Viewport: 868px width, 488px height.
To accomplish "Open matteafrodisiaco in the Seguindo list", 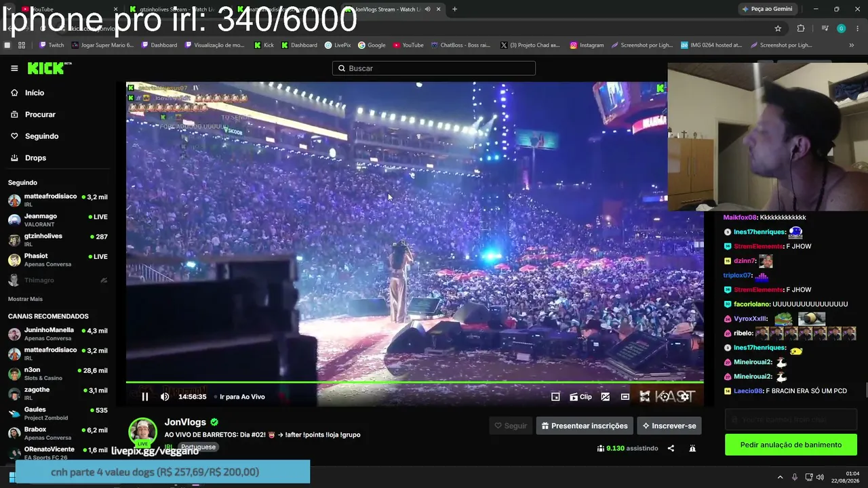I will coord(58,200).
